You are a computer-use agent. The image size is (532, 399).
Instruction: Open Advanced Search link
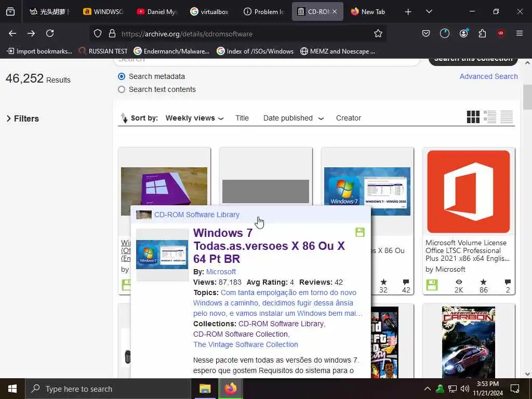click(x=488, y=76)
